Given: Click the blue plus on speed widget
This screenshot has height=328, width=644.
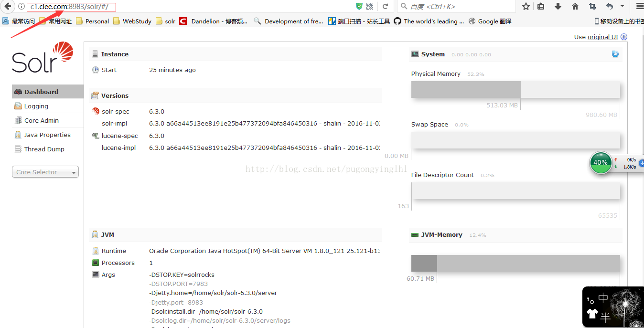Looking at the screenshot, I should point(642,163).
